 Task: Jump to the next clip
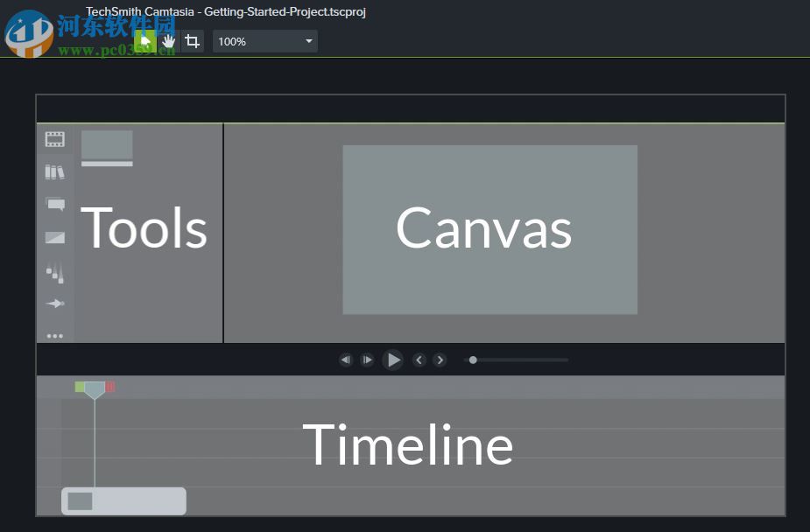pyautogui.click(x=440, y=360)
